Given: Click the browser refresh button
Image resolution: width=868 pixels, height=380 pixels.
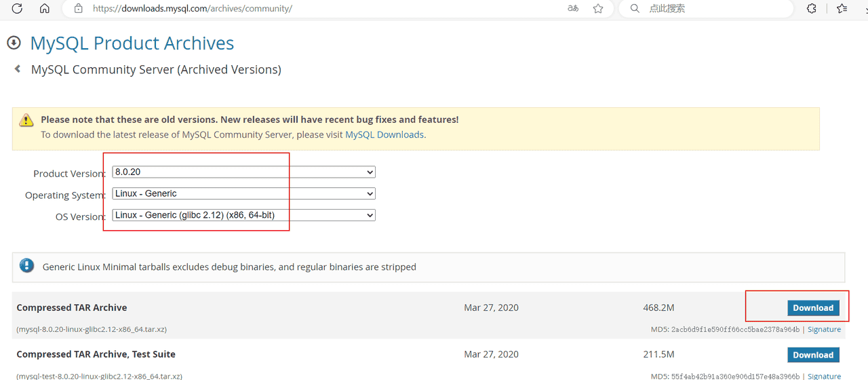Looking at the screenshot, I should [18, 9].
